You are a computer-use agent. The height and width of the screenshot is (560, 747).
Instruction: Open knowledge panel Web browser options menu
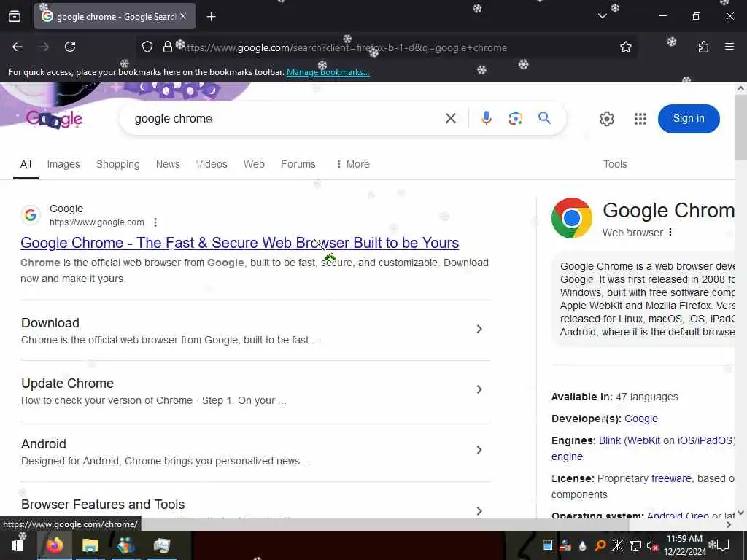(x=670, y=233)
